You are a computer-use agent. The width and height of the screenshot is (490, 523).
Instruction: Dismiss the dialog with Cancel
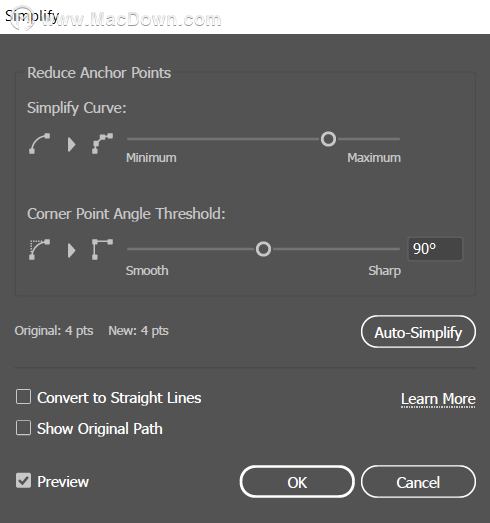418,482
